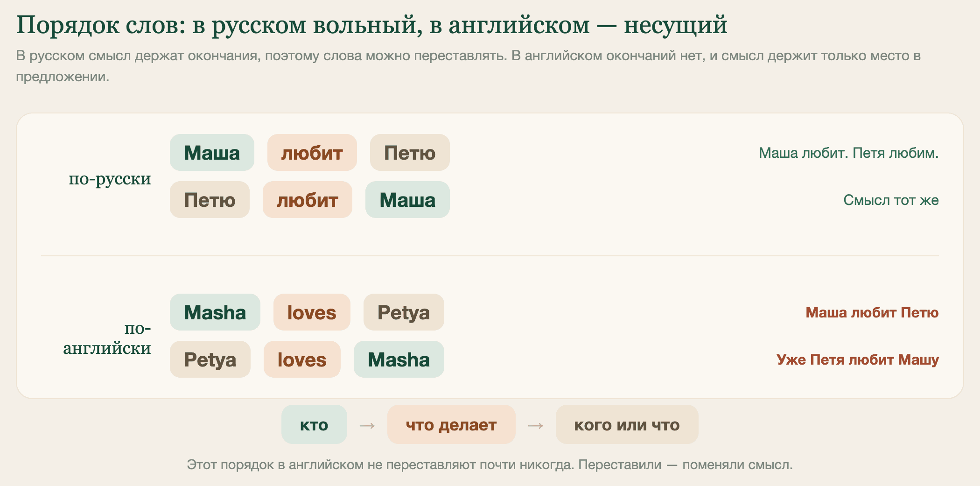
Task: Click arrow between 'кто' and 'что делает'
Action: coord(367,425)
